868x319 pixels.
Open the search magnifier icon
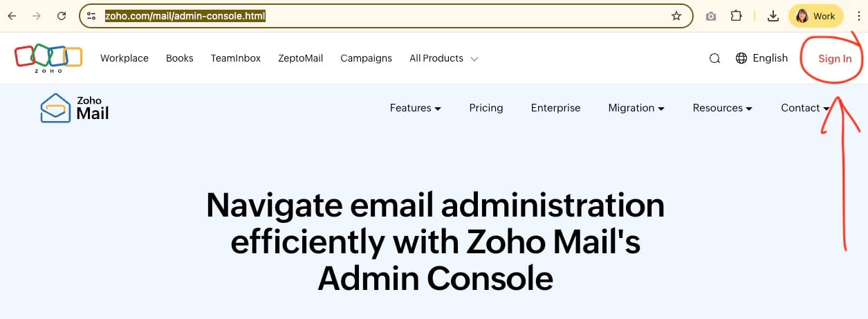(715, 59)
